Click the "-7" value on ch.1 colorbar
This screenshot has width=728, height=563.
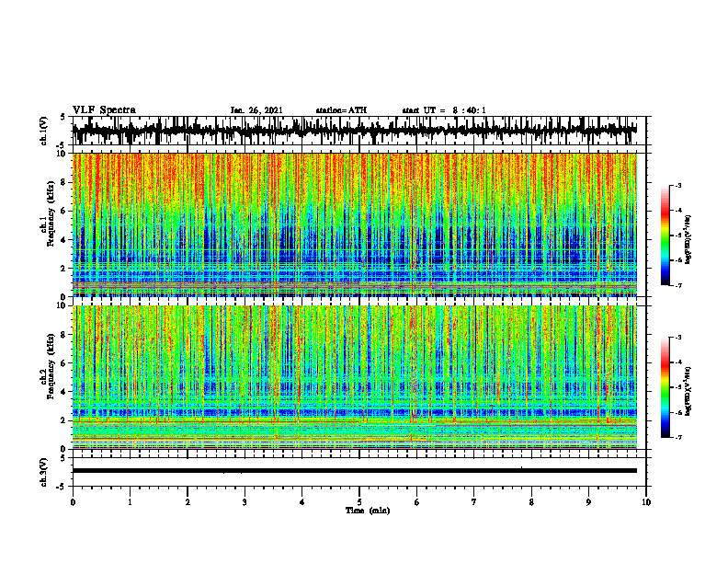coord(678,285)
